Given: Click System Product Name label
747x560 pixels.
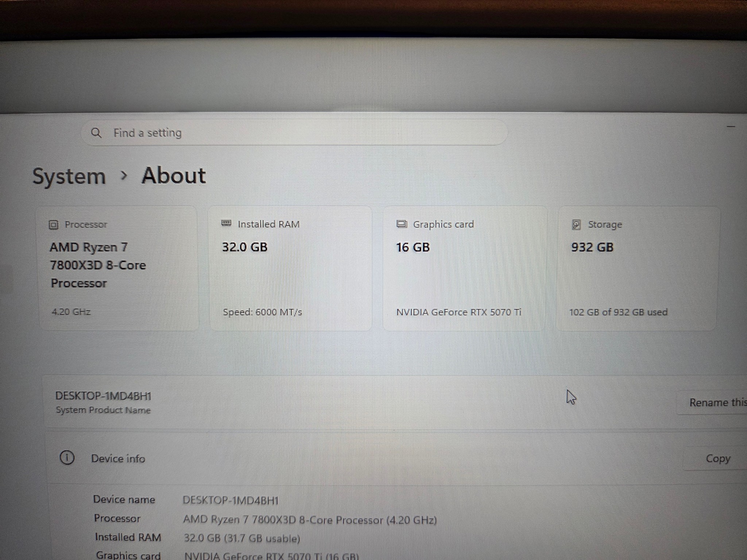Looking at the screenshot, I should (103, 410).
